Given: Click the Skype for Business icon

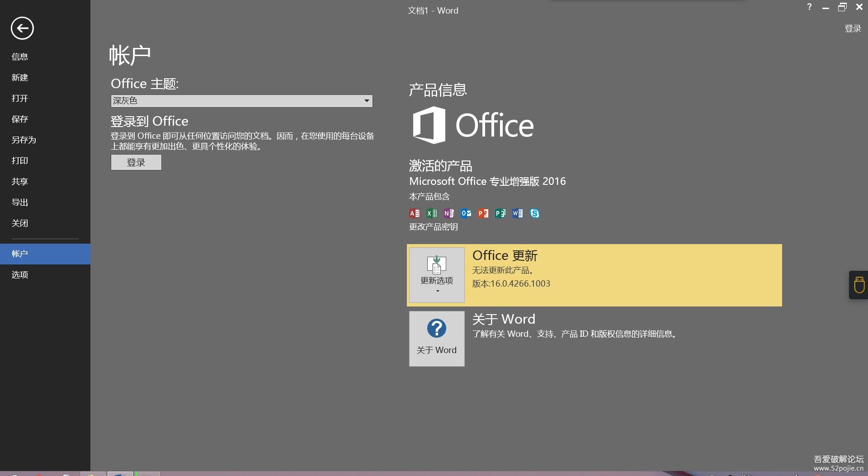Looking at the screenshot, I should click(x=535, y=213).
